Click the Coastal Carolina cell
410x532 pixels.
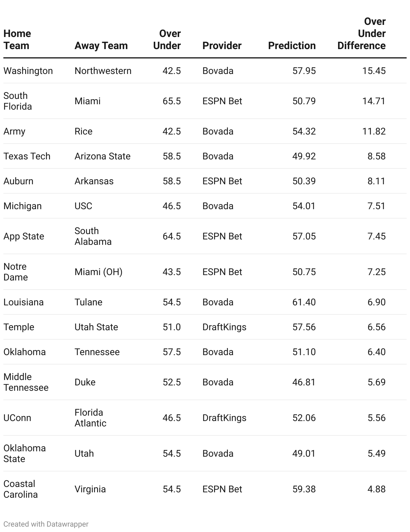(x=20, y=489)
